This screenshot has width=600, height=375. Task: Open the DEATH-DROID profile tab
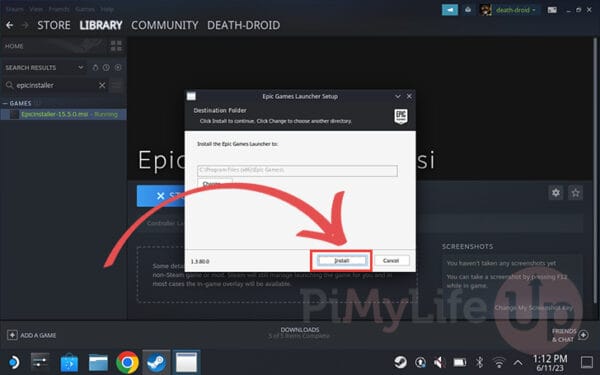coord(243,25)
